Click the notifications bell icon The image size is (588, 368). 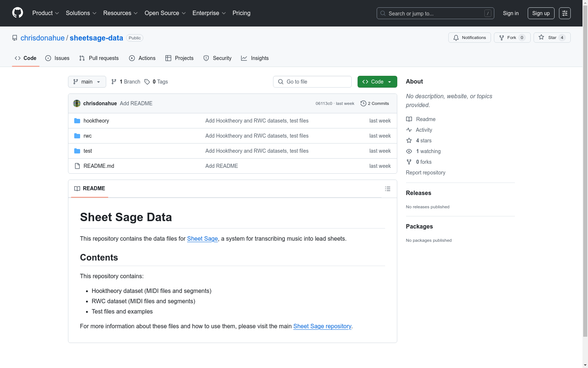456,38
